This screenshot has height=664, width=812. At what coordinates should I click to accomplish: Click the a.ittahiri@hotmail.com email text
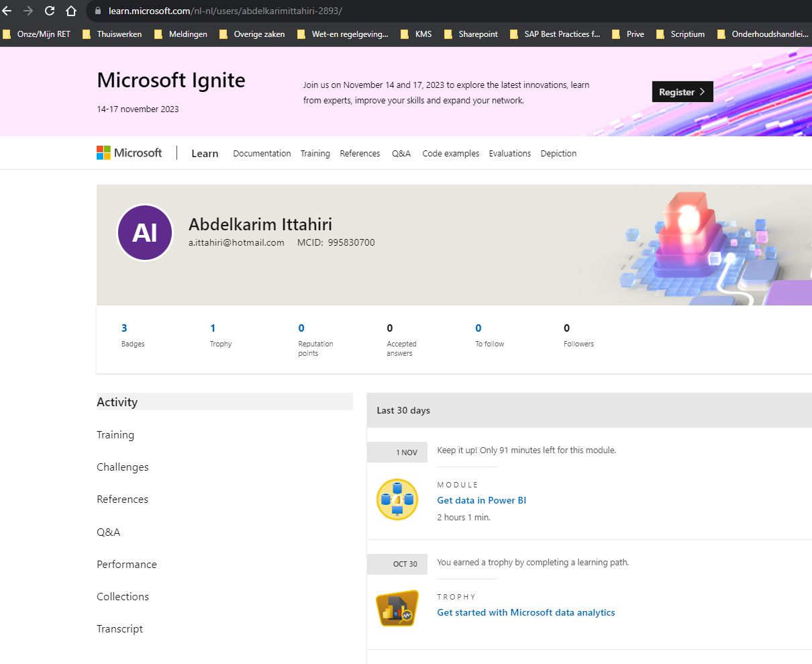click(236, 242)
